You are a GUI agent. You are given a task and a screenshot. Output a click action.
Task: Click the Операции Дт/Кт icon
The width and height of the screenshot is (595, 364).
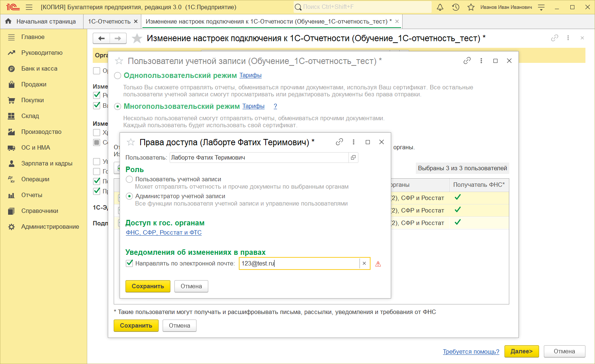tap(11, 179)
